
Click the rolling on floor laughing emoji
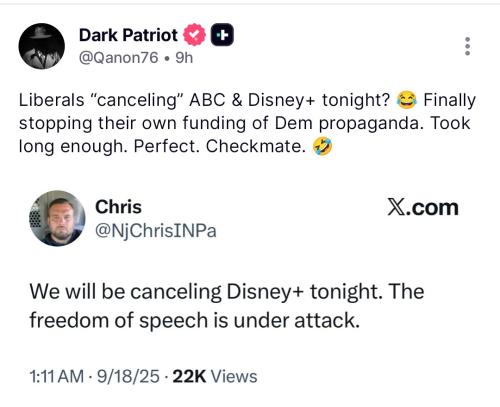point(322,146)
